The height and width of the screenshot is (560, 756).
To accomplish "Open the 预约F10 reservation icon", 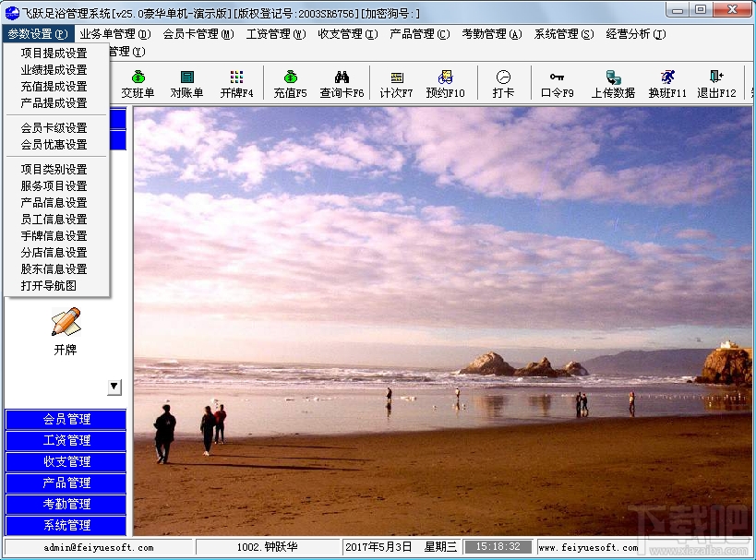I will point(445,84).
